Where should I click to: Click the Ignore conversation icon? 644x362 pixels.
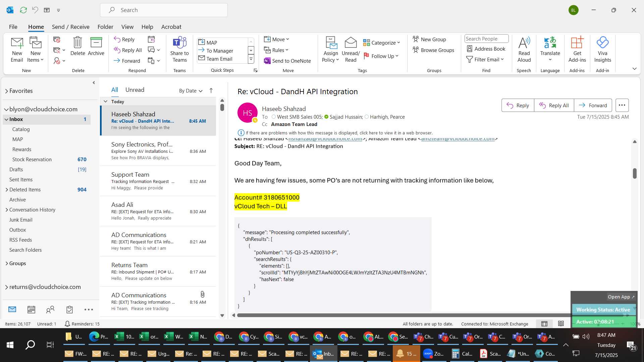point(57,40)
